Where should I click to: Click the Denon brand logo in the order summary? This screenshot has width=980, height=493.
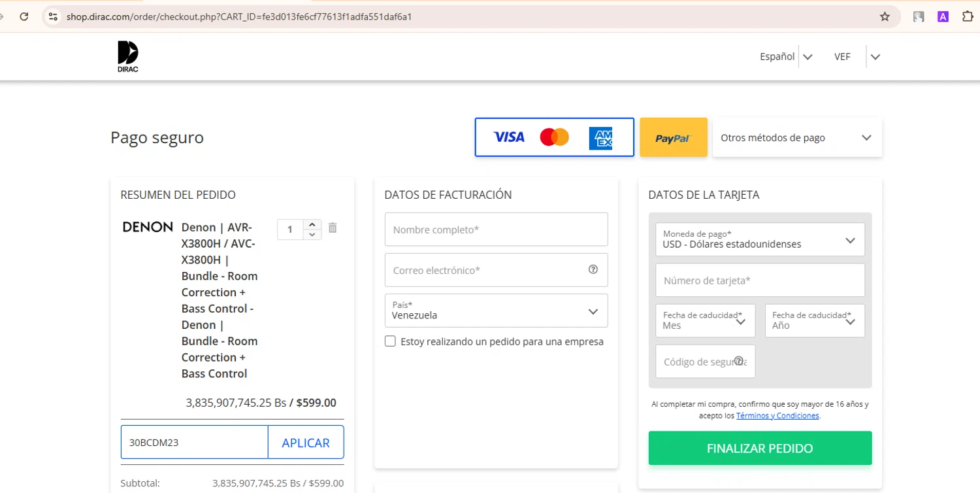point(148,227)
